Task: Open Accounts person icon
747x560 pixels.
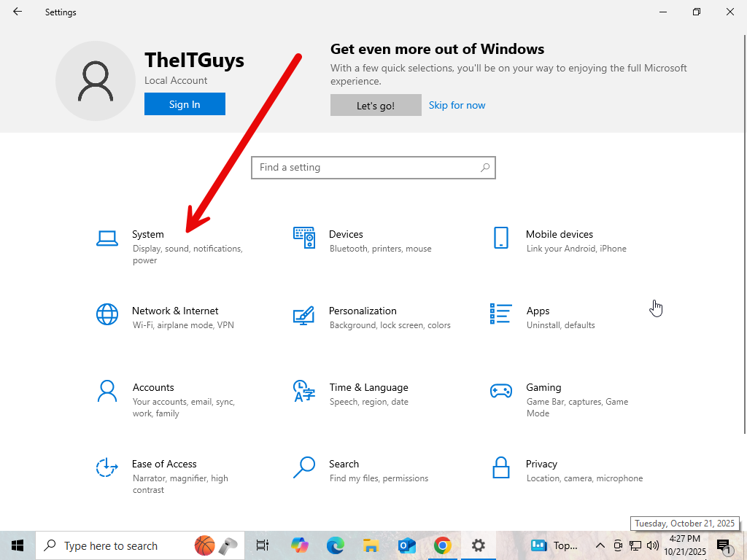Action: [x=107, y=391]
